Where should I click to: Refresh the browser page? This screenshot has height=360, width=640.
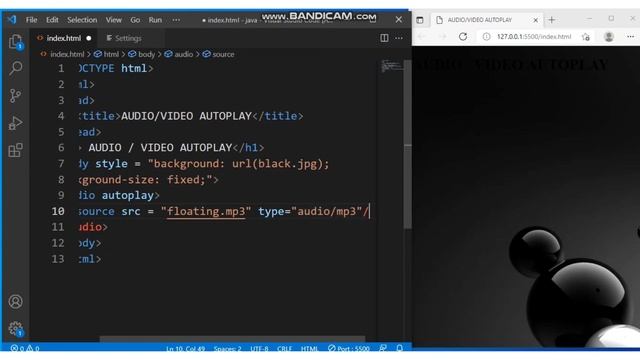pos(463,36)
